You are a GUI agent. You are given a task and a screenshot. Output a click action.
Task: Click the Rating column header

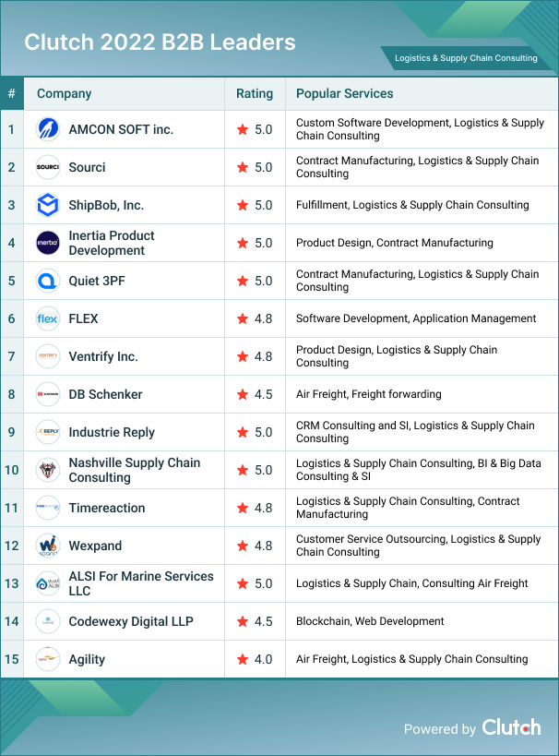255,93
